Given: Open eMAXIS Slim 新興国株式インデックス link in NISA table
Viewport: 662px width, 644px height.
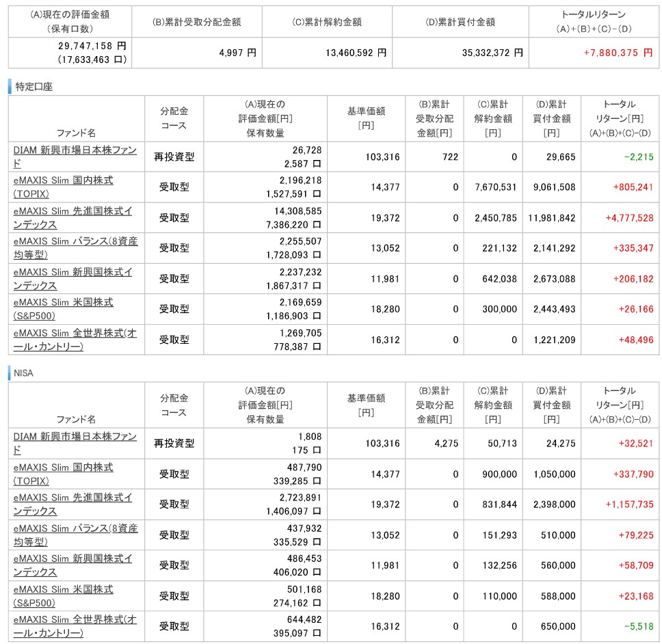Looking at the screenshot, I should coord(72,565).
